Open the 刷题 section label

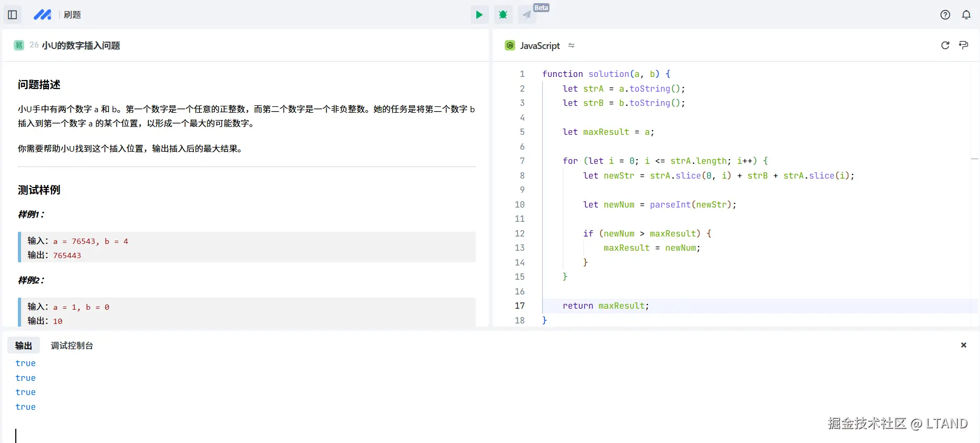pos(72,15)
